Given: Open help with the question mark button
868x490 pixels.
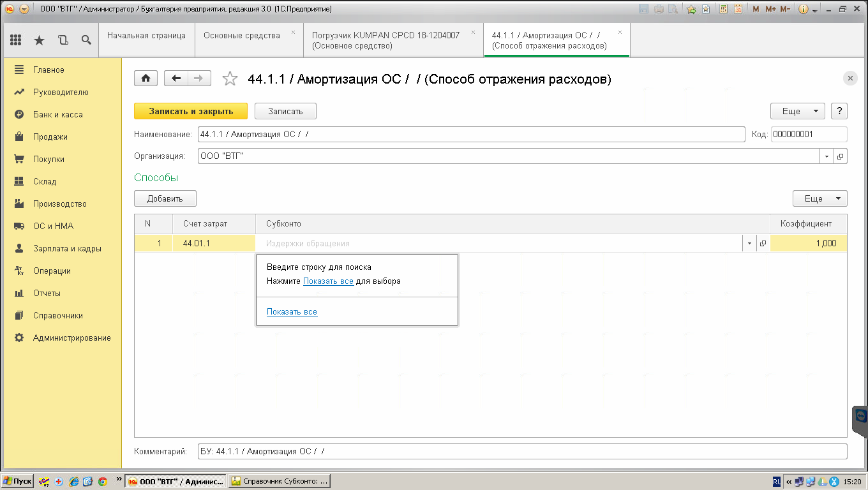Looking at the screenshot, I should click(839, 111).
